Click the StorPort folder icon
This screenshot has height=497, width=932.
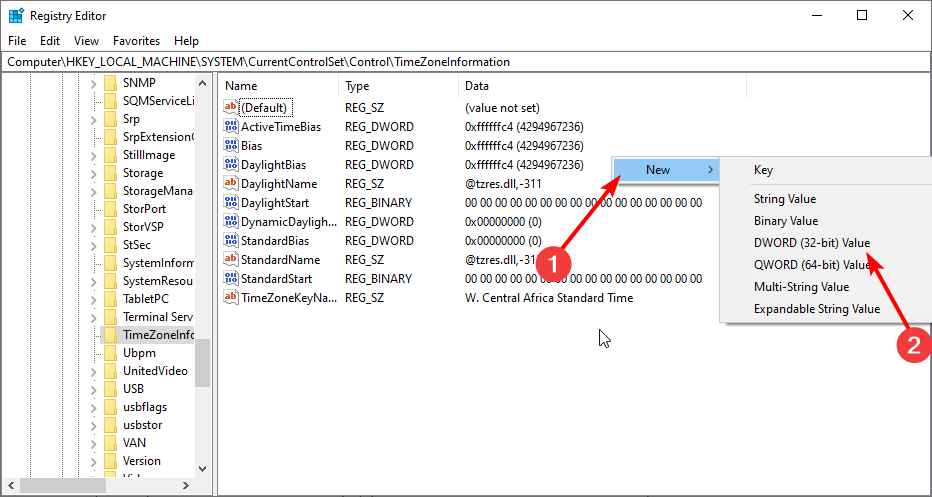110,209
